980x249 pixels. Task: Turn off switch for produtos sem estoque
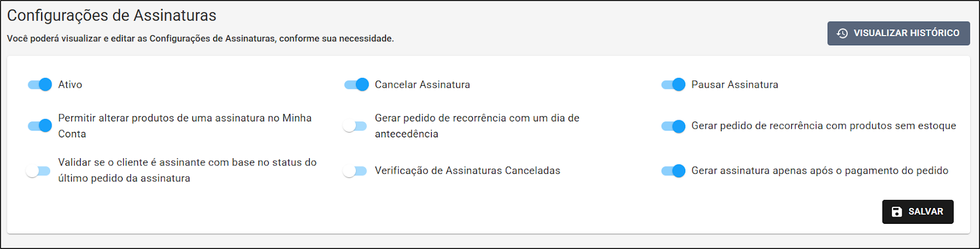(x=673, y=126)
